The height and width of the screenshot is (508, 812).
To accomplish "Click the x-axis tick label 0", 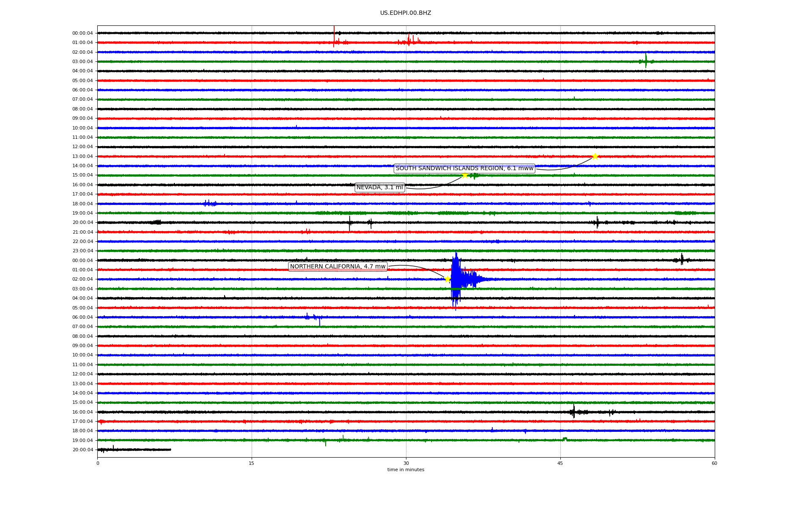I will (98, 463).
